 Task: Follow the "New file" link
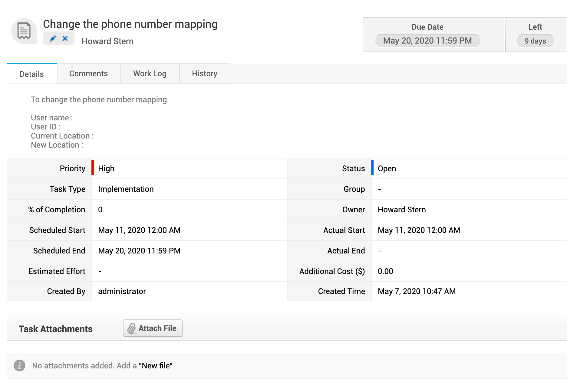click(156, 366)
